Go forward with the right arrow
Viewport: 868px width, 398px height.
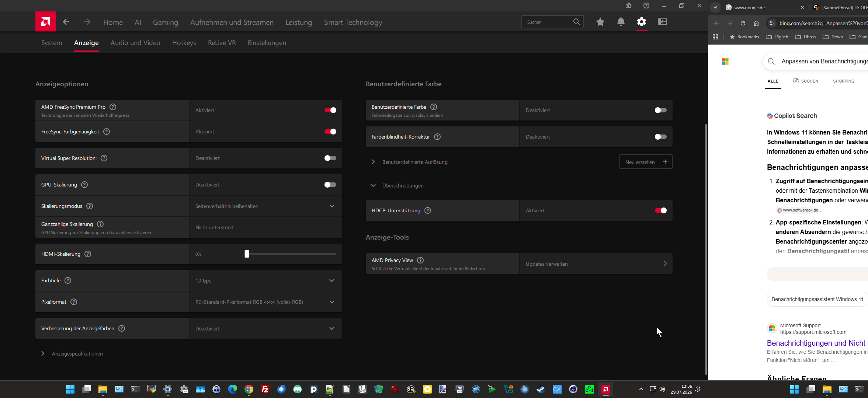[87, 22]
